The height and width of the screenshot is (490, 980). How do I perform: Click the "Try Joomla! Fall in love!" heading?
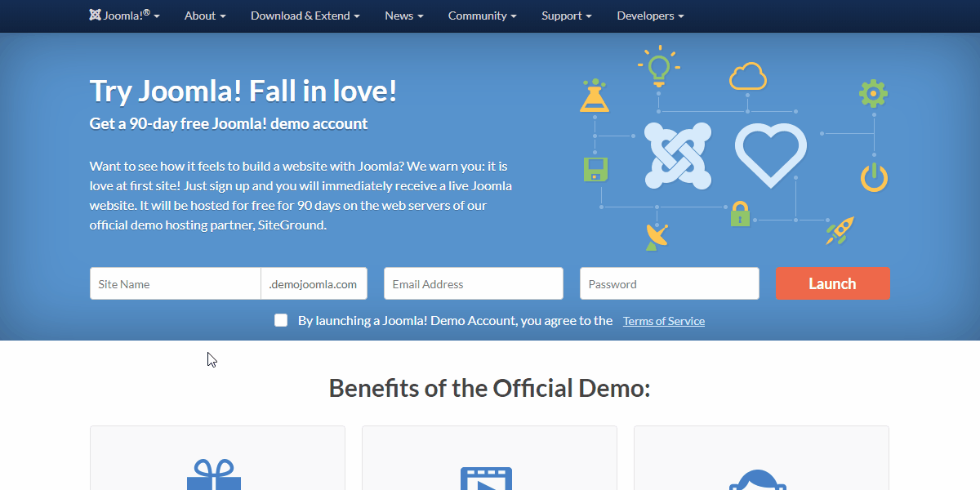pyautogui.click(x=243, y=91)
